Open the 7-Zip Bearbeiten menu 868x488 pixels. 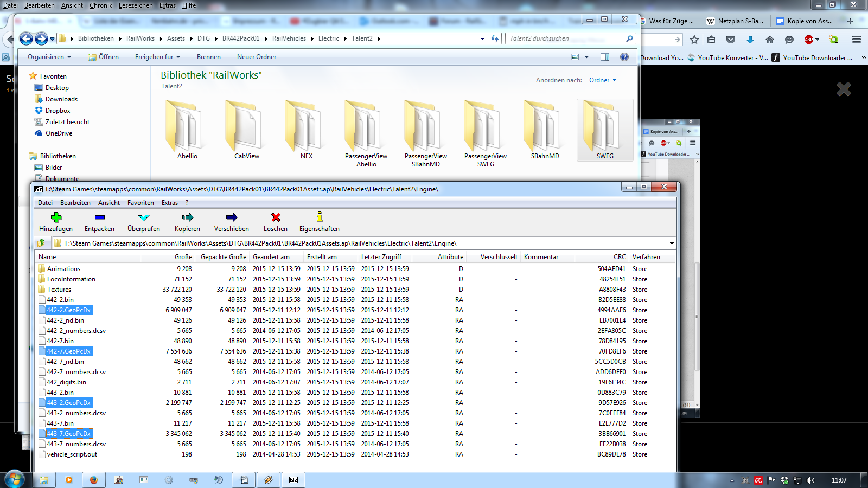point(75,203)
